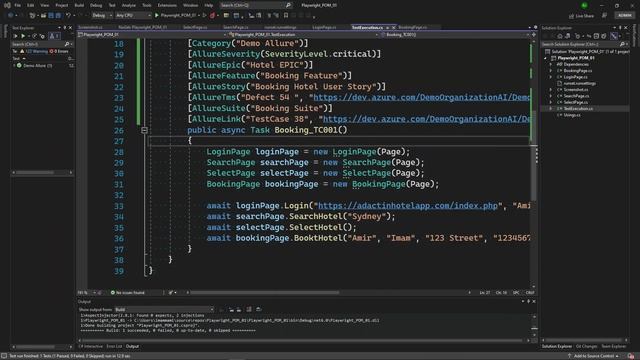This screenshot has width=640, height=360.
Task: Toggle the 0 Errors filter in Test Explorer
Action: pyautogui.click(x=59, y=51)
